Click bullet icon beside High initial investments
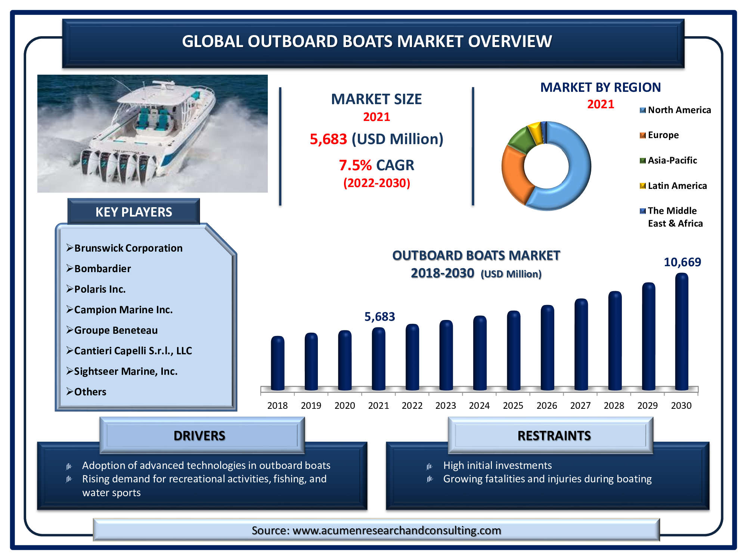 [x=430, y=466]
